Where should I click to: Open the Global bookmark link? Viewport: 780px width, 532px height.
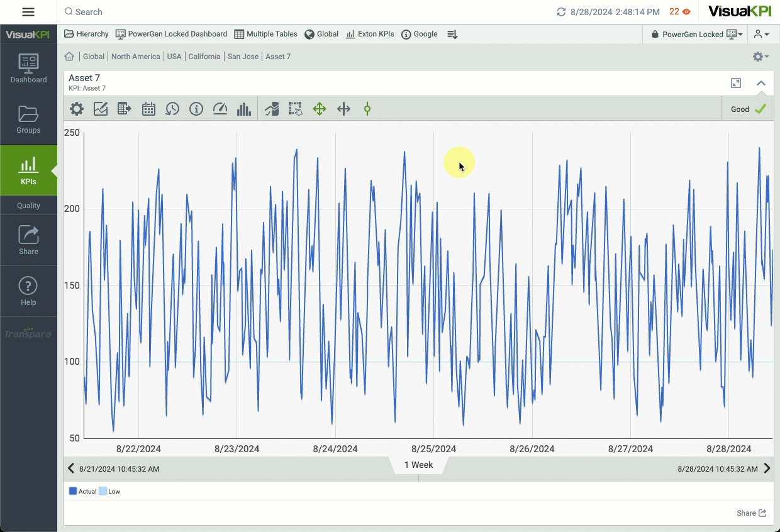point(321,34)
